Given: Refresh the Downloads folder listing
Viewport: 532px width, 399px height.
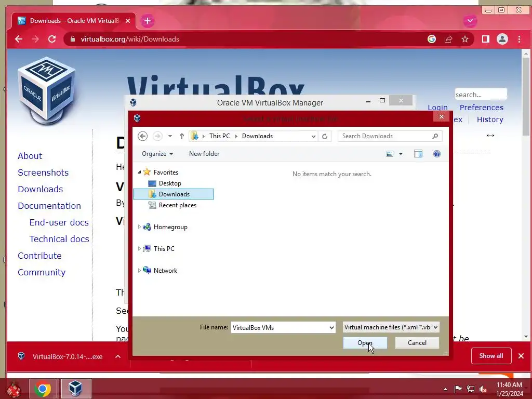Looking at the screenshot, I should click(x=325, y=136).
